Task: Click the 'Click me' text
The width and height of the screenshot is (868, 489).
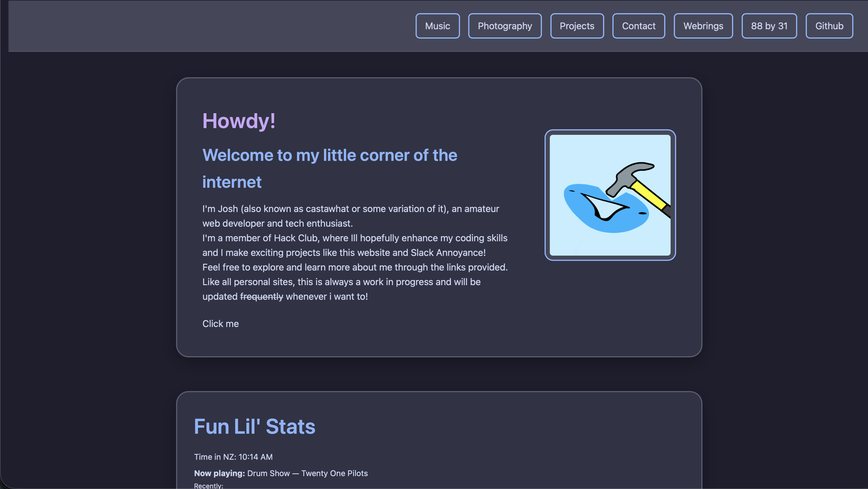Action: [221, 323]
